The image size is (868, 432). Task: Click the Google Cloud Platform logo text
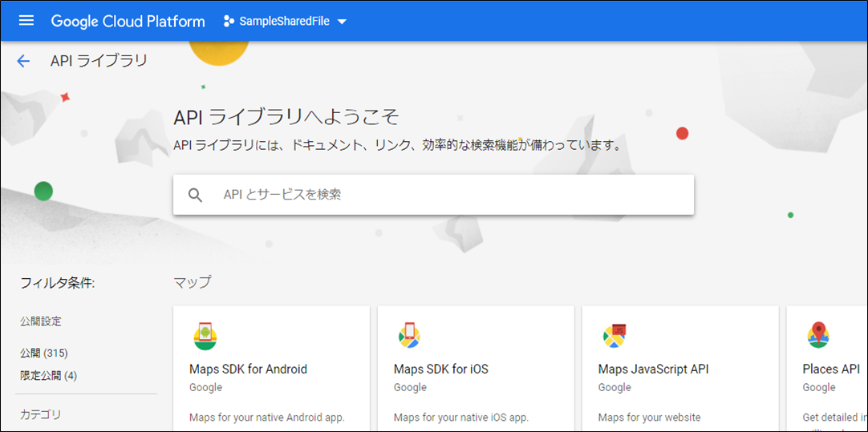click(x=128, y=22)
